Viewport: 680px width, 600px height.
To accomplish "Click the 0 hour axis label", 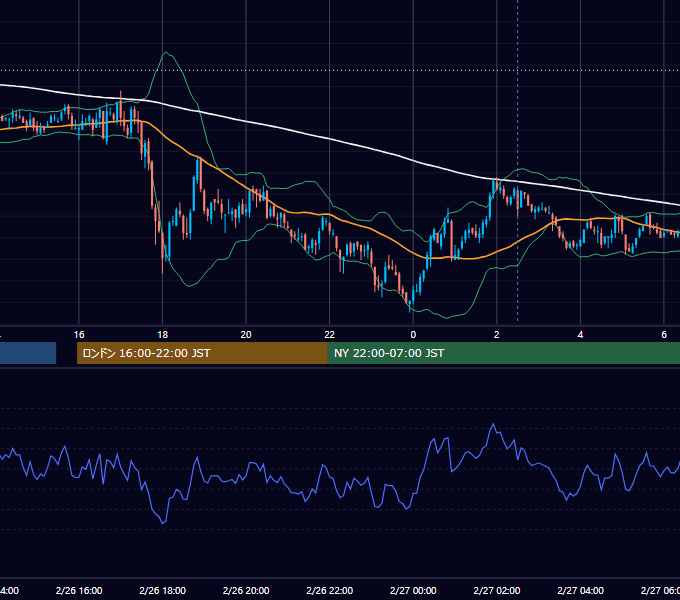I will [413, 335].
